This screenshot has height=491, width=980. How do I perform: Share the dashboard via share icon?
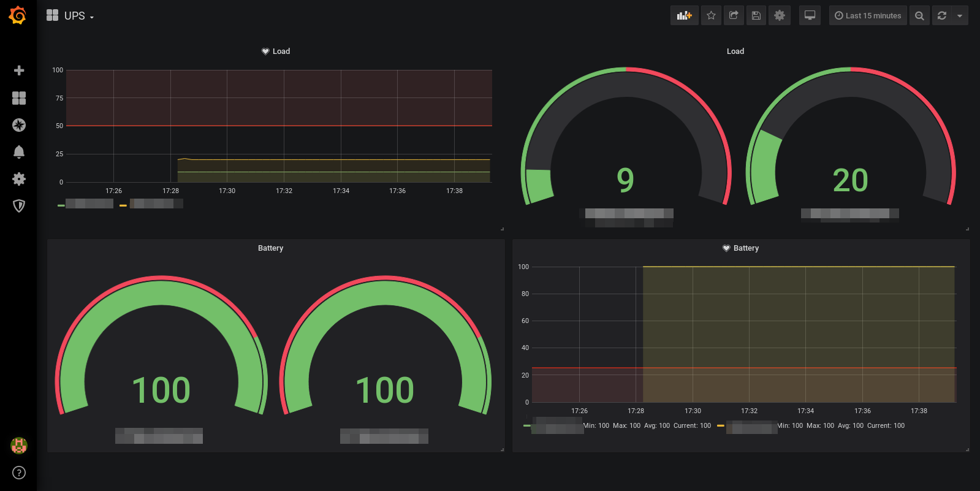point(734,15)
